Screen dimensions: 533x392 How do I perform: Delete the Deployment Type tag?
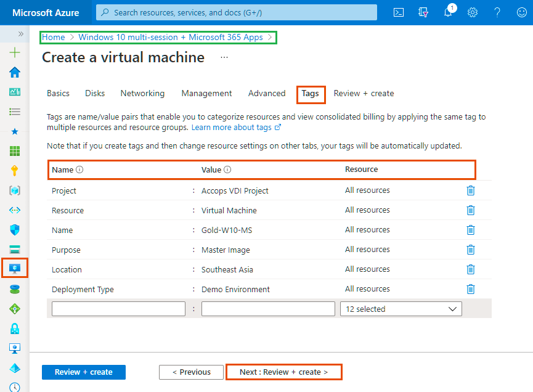pos(470,289)
